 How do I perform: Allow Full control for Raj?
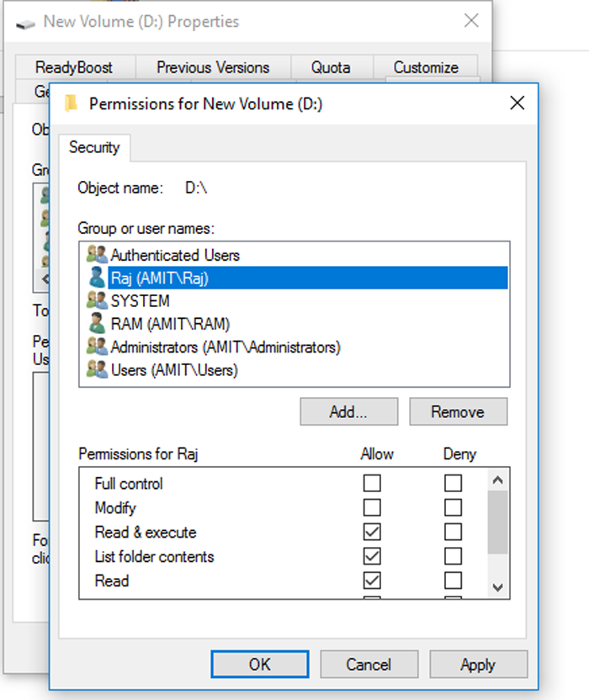[x=372, y=484]
